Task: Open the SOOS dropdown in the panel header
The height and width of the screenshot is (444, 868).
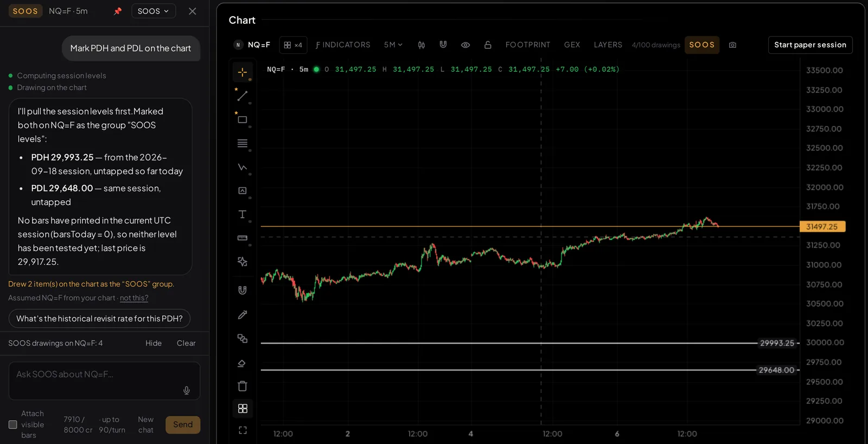Action: point(154,11)
